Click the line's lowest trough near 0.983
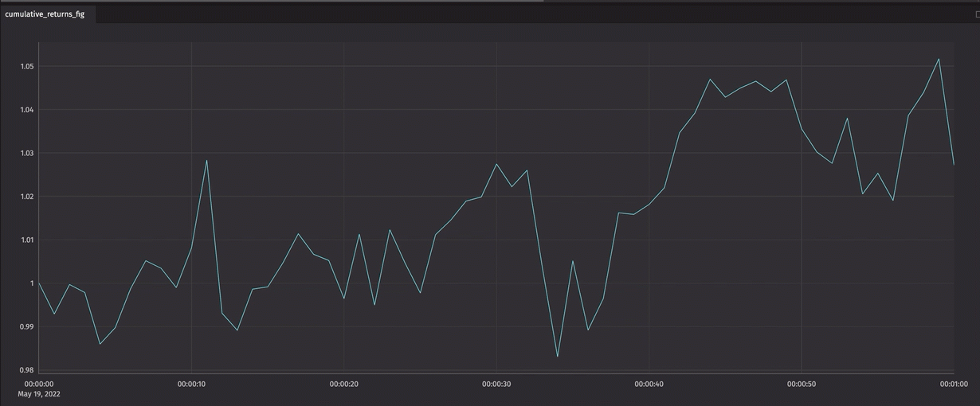The width and height of the screenshot is (980, 406). pyautogui.click(x=557, y=356)
